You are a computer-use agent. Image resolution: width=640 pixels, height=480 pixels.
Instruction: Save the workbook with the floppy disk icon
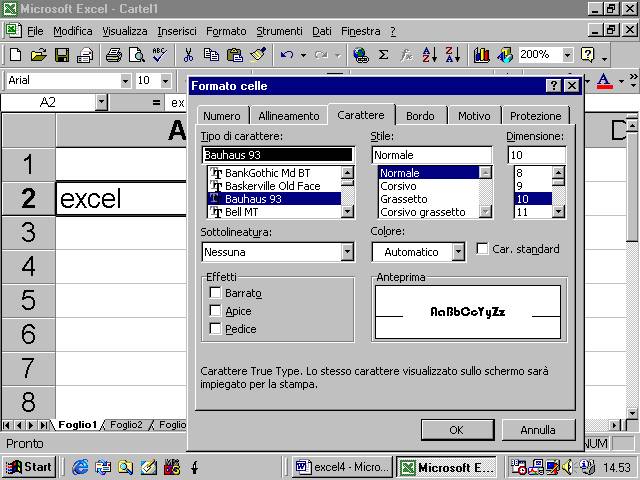coord(62,55)
